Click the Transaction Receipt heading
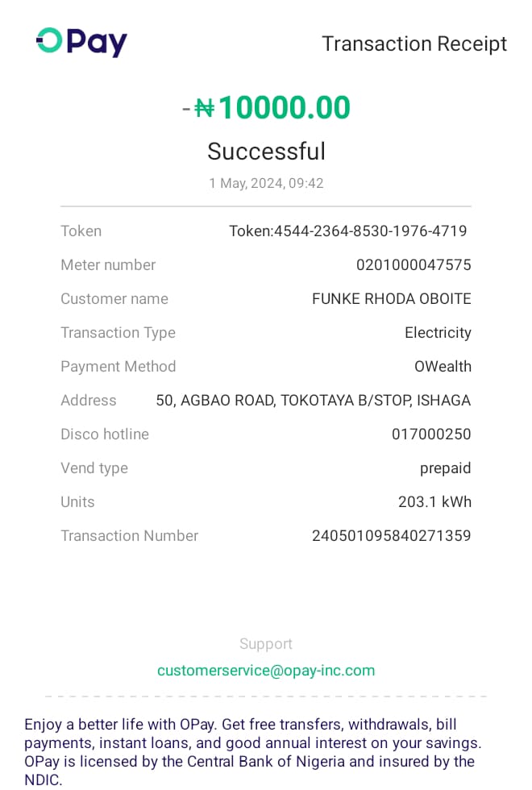This screenshot has width=532, height=790. [414, 44]
